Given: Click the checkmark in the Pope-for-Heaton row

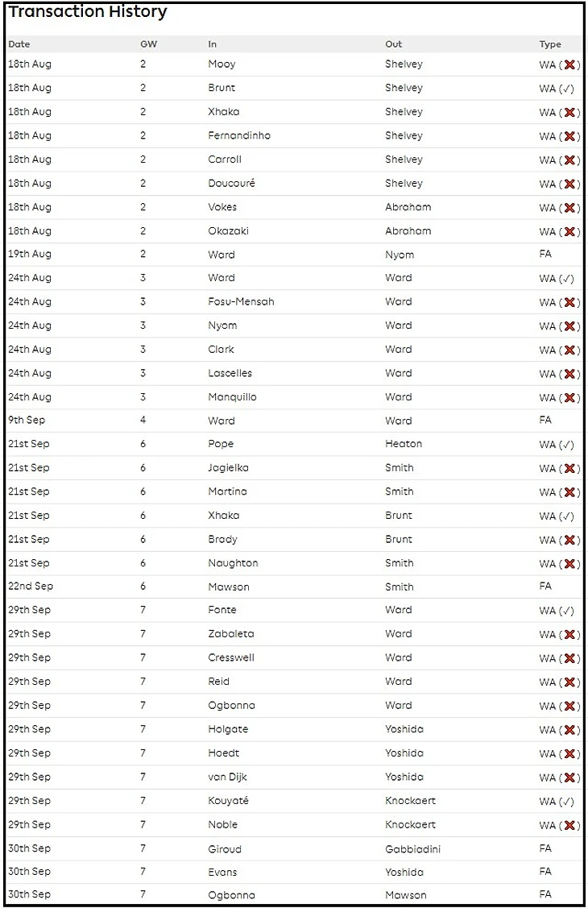Looking at the screenshot, I should [567, 445].
